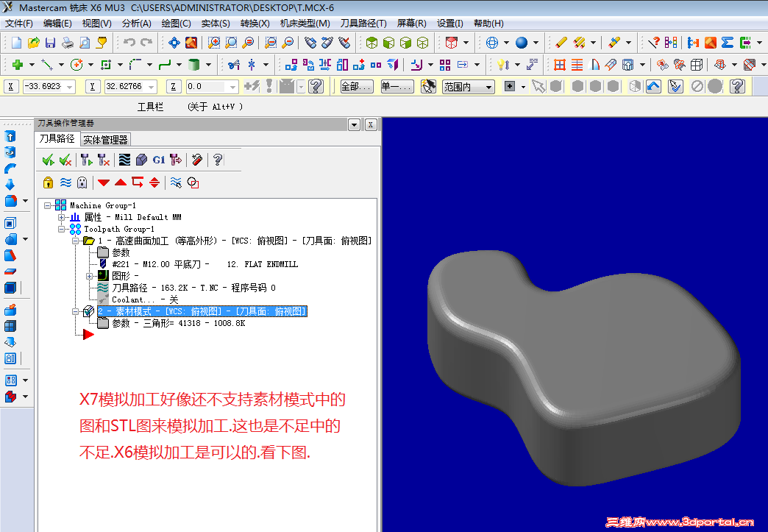
Task: Click the 单一... selection button
Action: pos(397,87)
